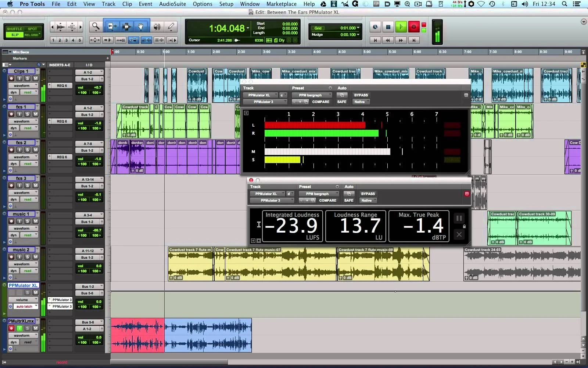The width and height of the screenshot is (588, 368).
Task: Select the Grabber hand tool
Action: (141, 26)
